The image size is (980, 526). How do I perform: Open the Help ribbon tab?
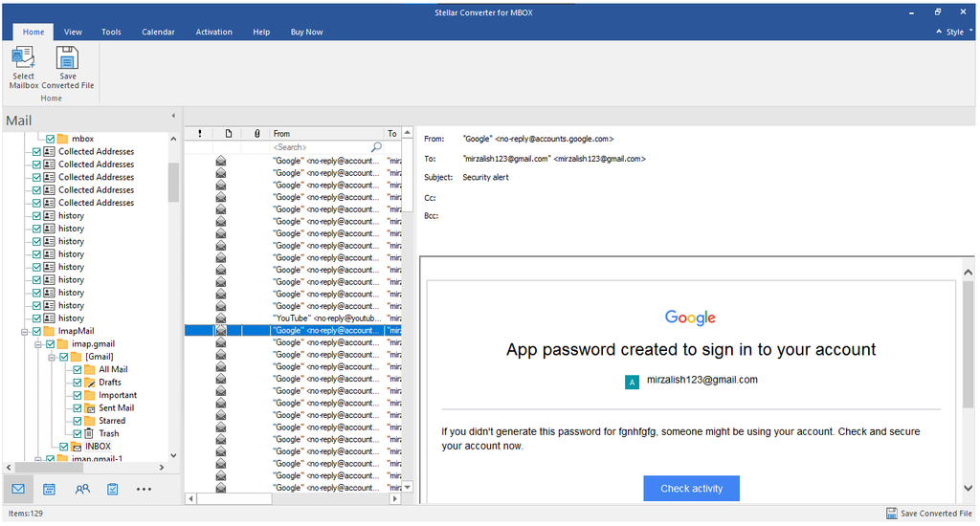261,32
